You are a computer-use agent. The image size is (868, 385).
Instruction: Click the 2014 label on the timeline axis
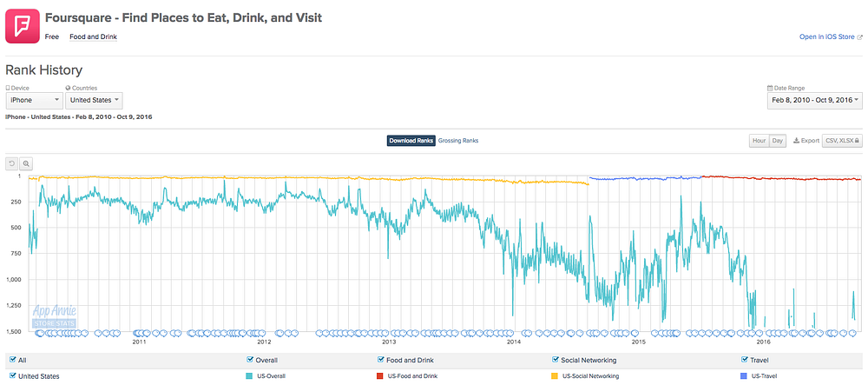pyautogui.click(x=514, y=342)
